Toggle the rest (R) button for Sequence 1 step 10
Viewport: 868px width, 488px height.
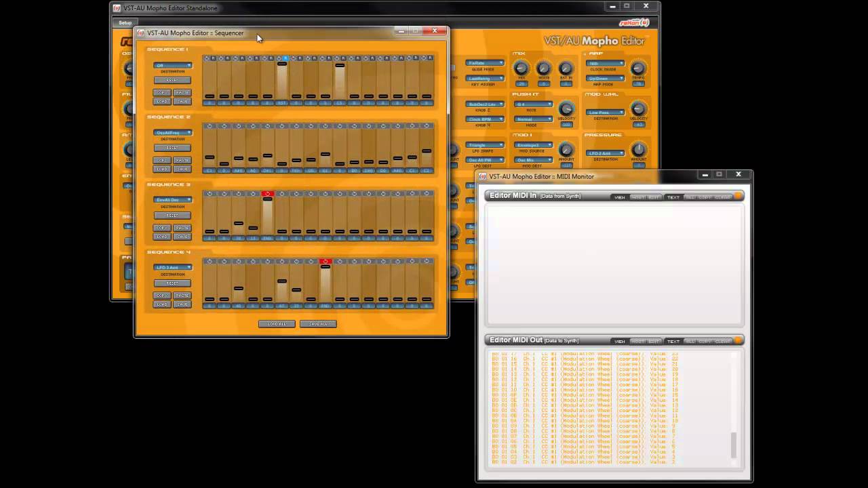click(x=343, y=58)
